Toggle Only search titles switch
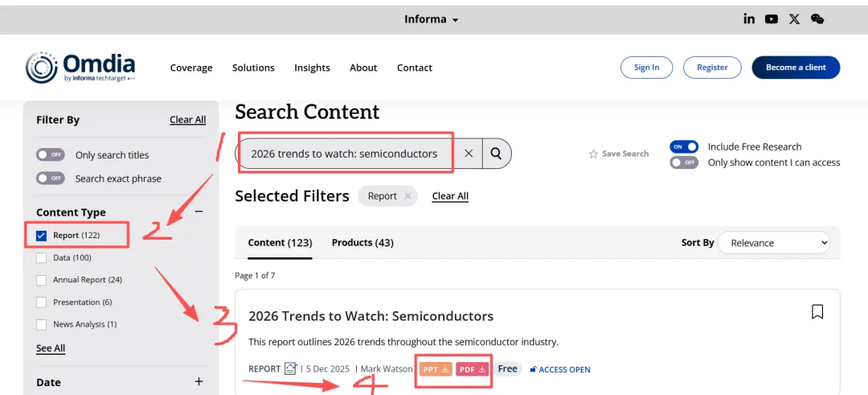This screenshot has height=395, width=868. [51, 154]
